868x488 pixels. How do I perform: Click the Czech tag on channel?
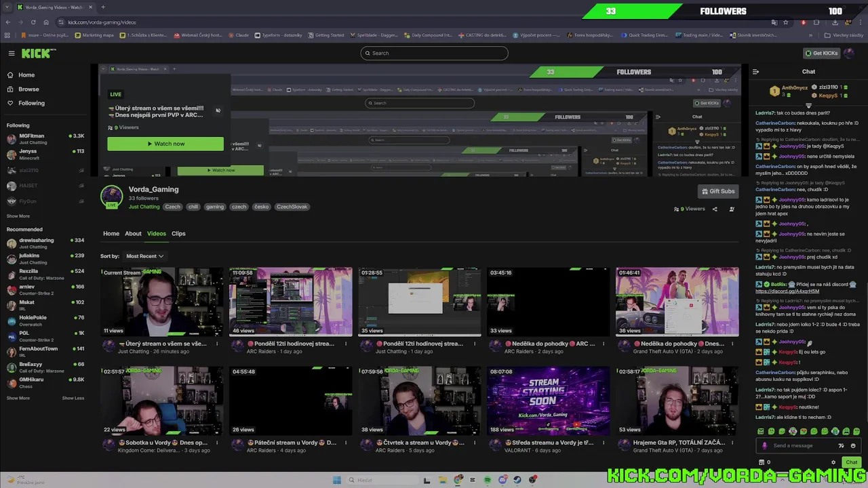[x=173, y=207]
